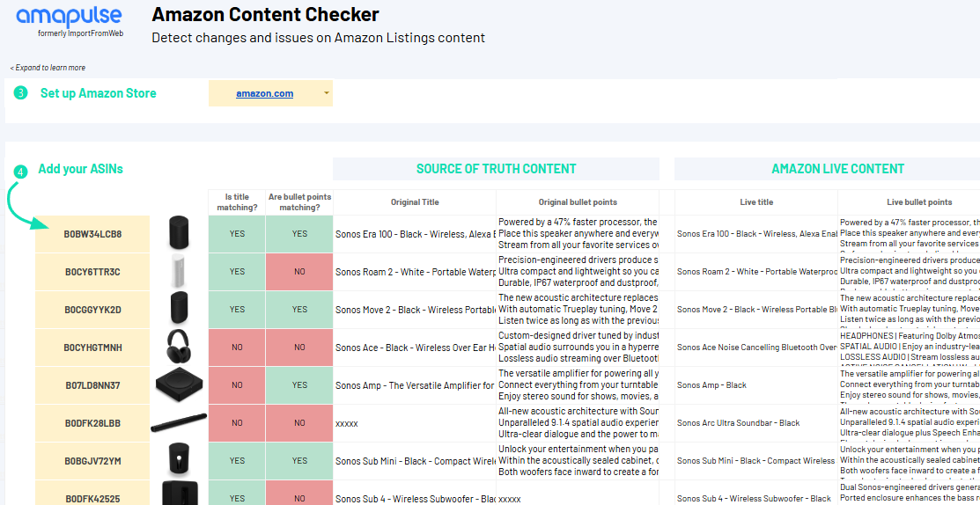The width and height of the screenshot is (980, 505).
Task: Select ASIN cell B07LD8NN37
Action: point(92,385)
